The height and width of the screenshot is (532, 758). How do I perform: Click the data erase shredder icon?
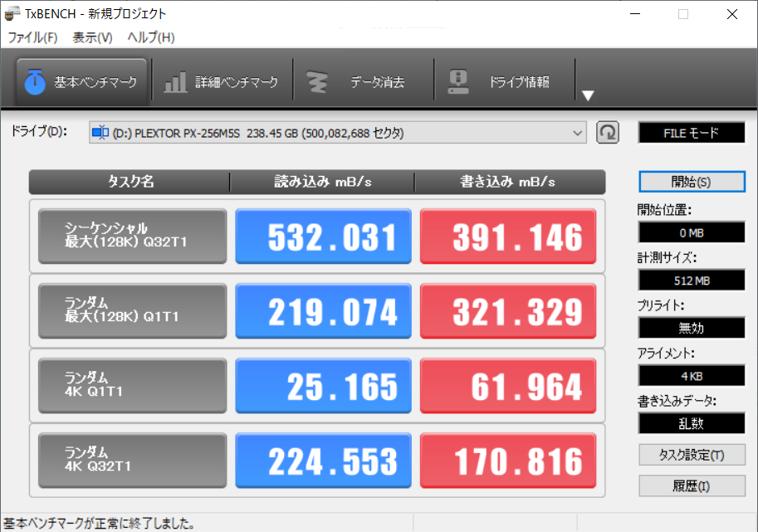(315, 82)
